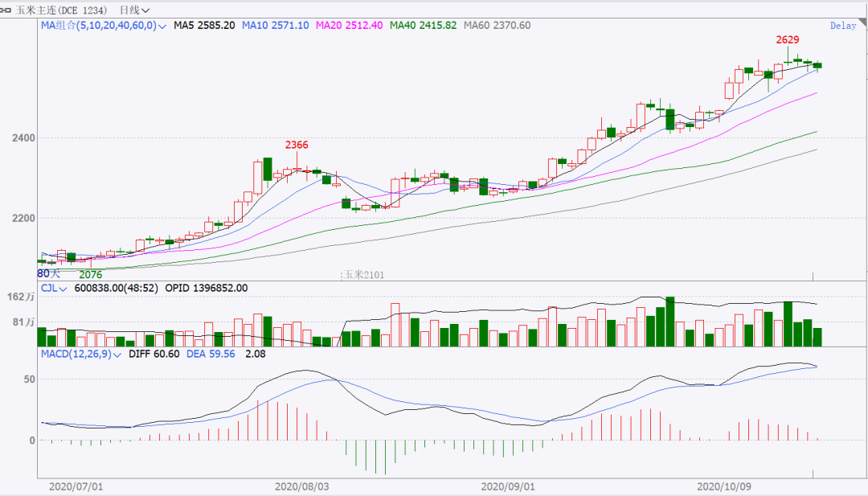Click the 2200 price axis label

24,218
